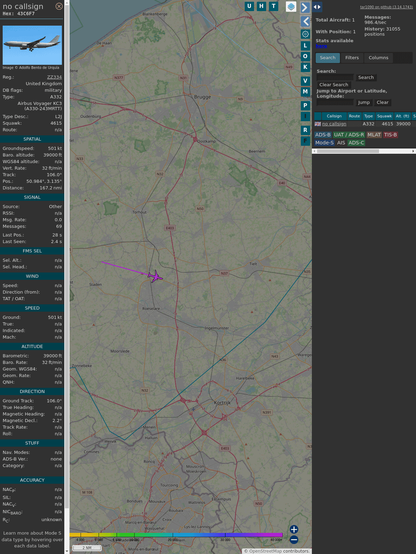Image resolution: width=416 pixels, height=554 pixels.
Task: Click the right-arrow sidebar expand button
Action: [x=305, y=7]
